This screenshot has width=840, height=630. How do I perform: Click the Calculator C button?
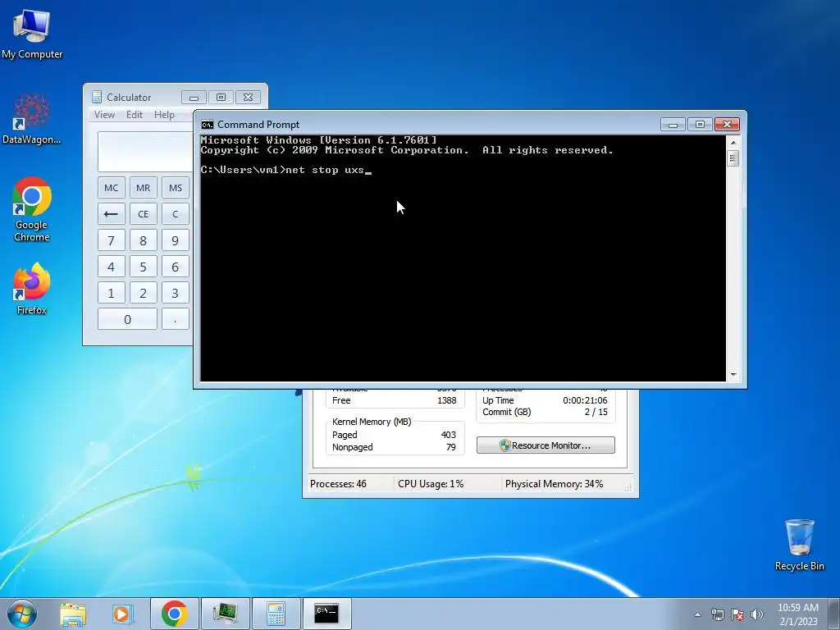click(x=176, y=214)
